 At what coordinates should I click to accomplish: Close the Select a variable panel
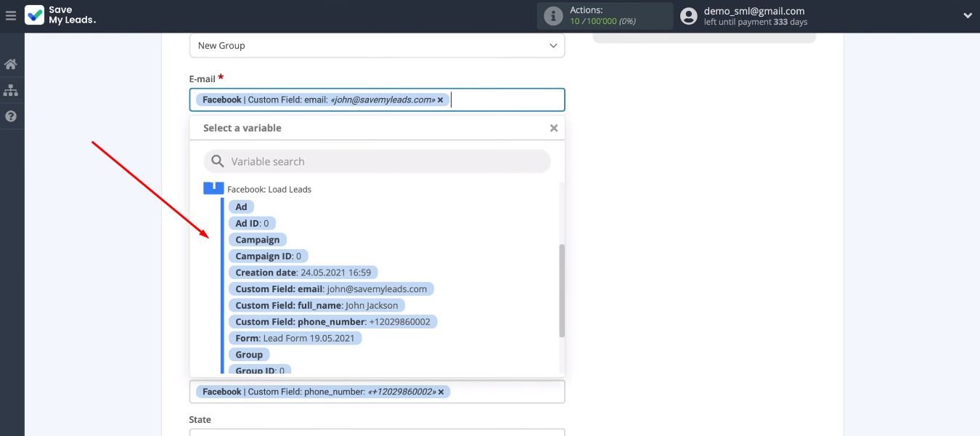coord(554,128)
